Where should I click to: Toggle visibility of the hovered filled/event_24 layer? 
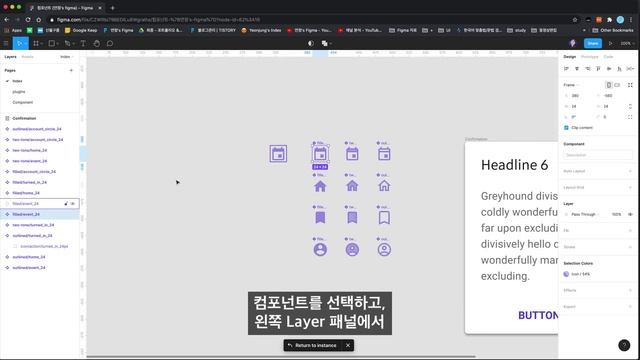[x=73, y=203]
